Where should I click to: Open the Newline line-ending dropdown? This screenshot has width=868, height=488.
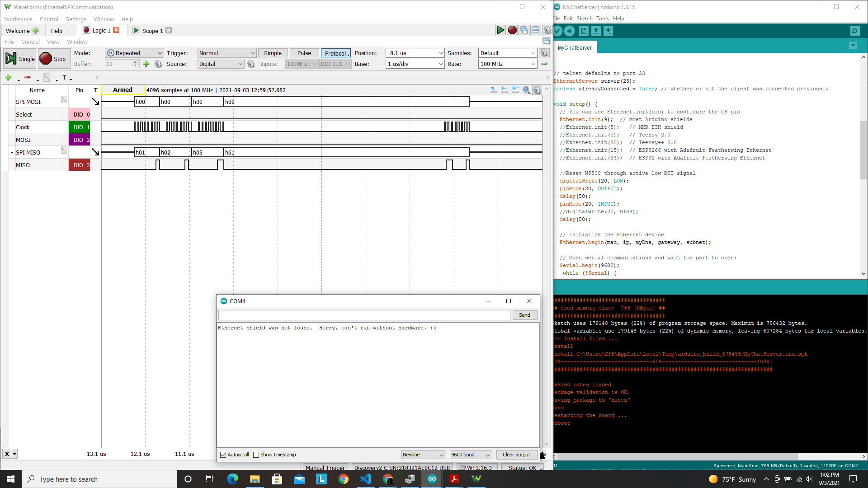point(424,455)
